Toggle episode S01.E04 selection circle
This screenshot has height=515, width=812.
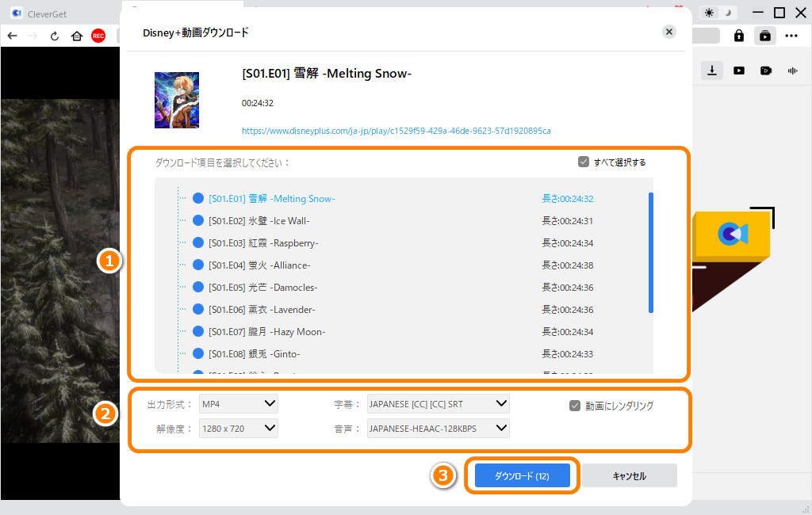point(197,265)
